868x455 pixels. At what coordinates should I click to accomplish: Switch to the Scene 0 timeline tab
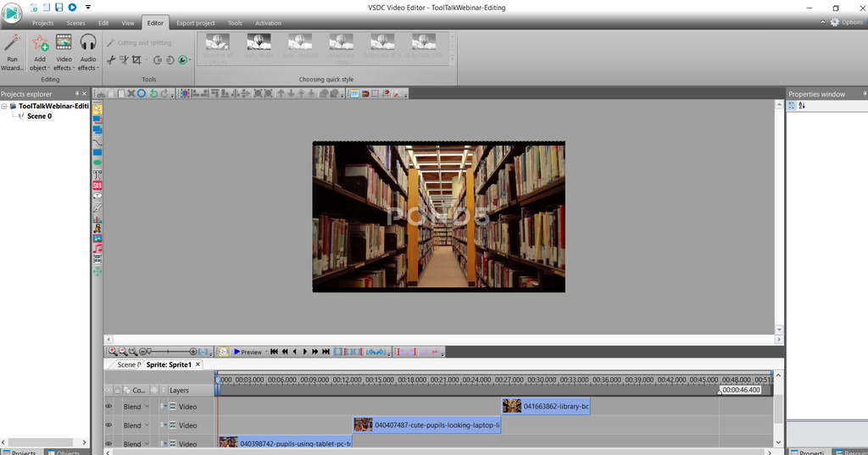click(x=128, y=364)
